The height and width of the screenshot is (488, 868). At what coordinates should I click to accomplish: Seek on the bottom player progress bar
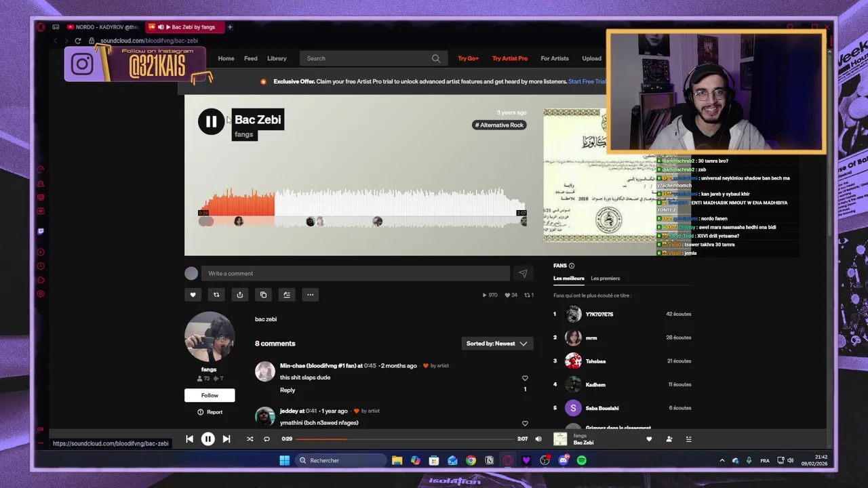404,439
